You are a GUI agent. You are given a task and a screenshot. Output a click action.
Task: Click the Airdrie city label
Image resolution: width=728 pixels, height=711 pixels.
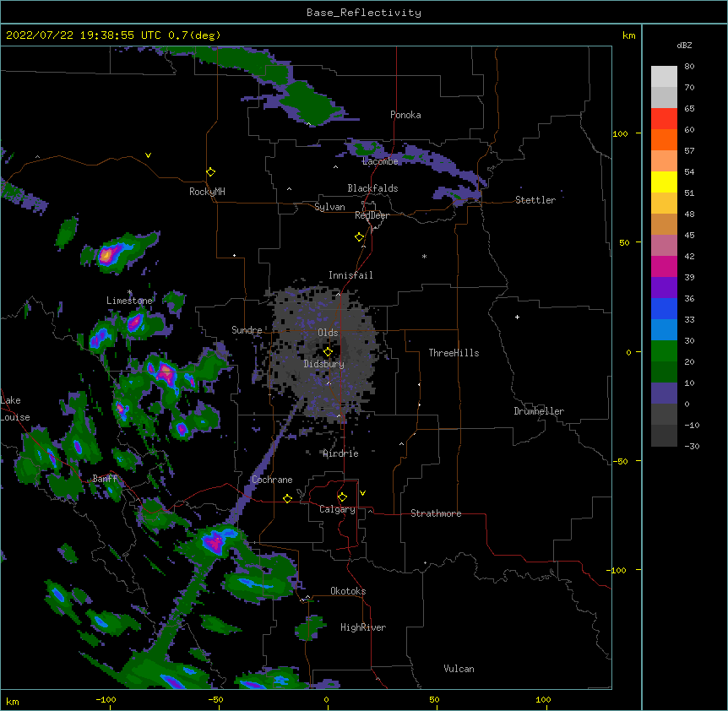(x=340, y=453)
